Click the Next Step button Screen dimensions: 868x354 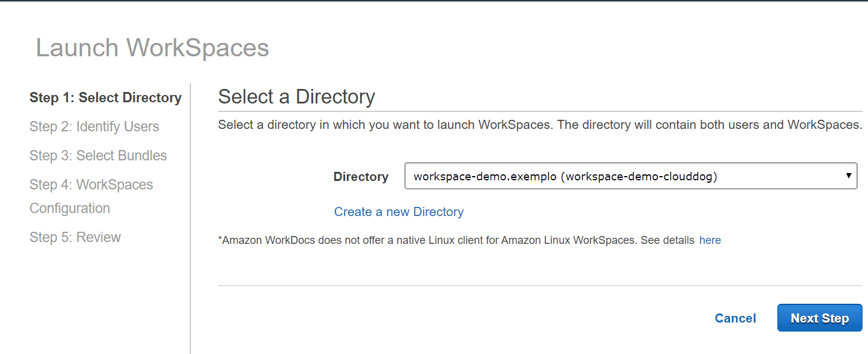point(819,318)
